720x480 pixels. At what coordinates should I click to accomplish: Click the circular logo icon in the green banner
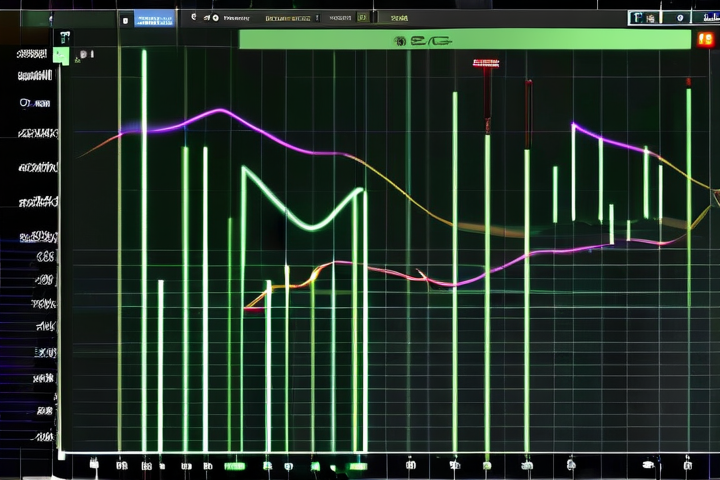[x=400, y=41]
